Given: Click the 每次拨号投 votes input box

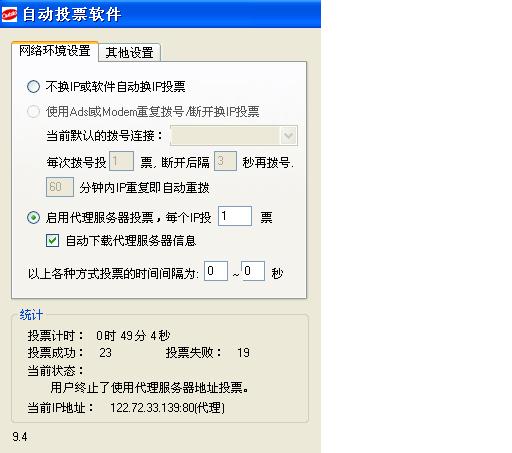Looking at the screenshot, I should pyautogui.click(x=121, y=161).
